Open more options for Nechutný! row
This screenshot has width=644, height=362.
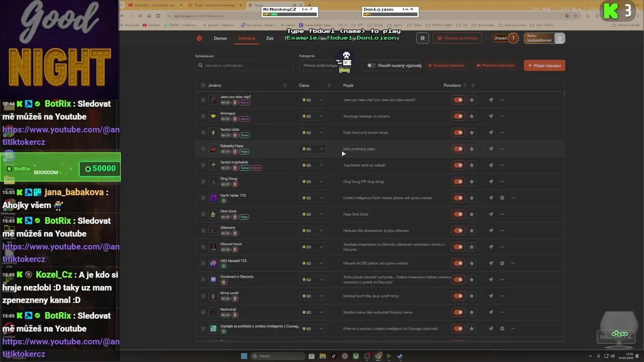(x=502, y=312)
